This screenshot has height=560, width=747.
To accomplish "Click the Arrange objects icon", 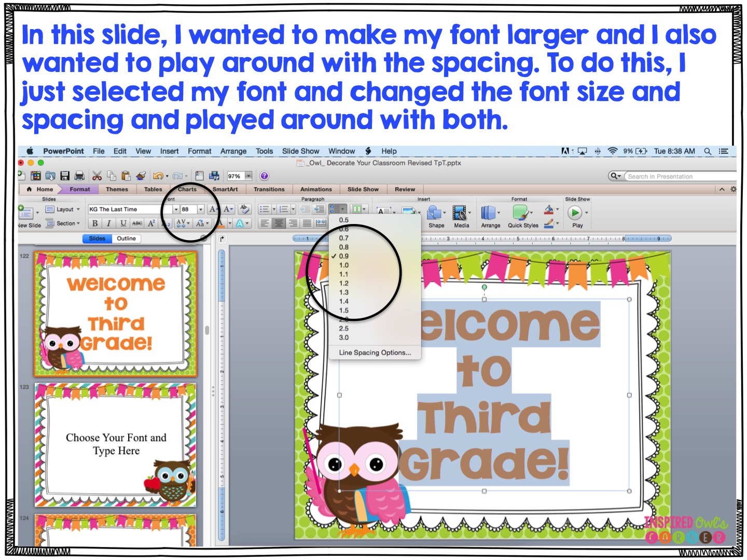I will [x=490, y=214].
